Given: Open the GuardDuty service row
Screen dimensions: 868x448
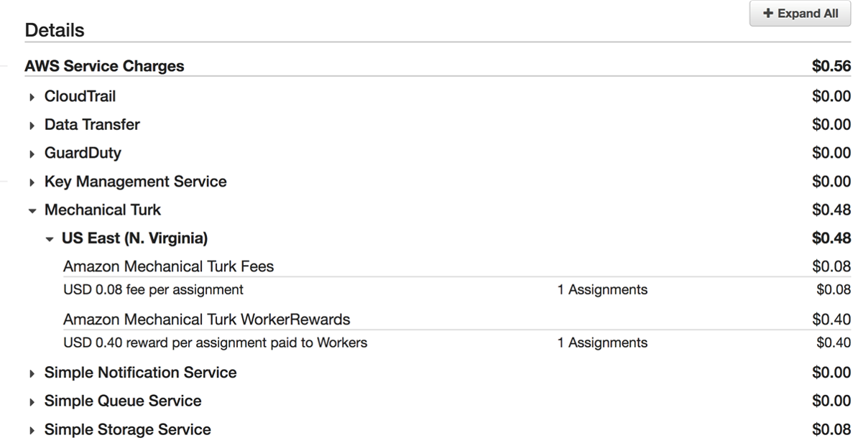Looking at the screenshot, I should coord(438,153).
